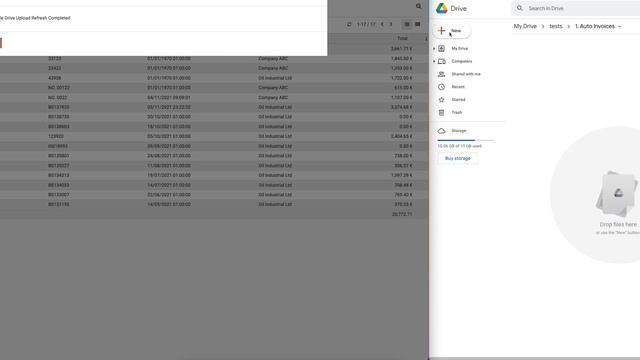Screen dimensions: 640x360
Task: Switch to list view in invoices window
Action: [407, 24]
